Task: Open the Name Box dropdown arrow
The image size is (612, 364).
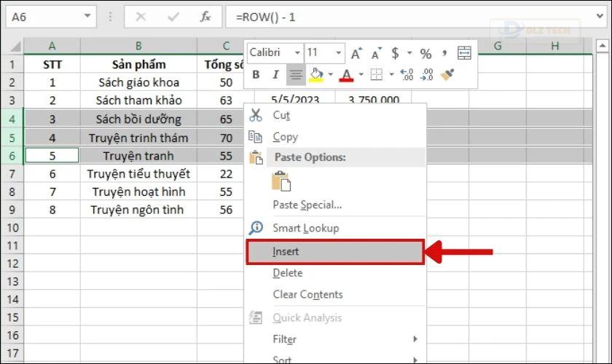Action: pos(87,17)
